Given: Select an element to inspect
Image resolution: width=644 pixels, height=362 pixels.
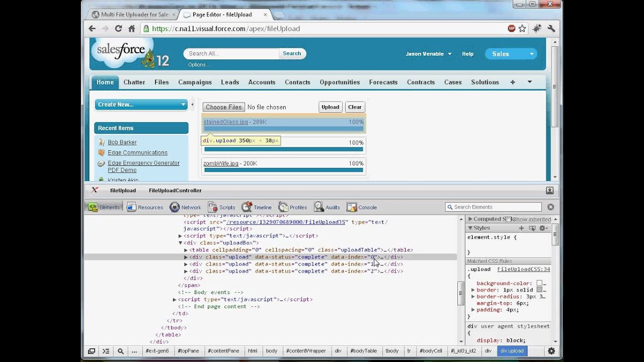Looking at the screenshot, I should click(x=121, y=351).
